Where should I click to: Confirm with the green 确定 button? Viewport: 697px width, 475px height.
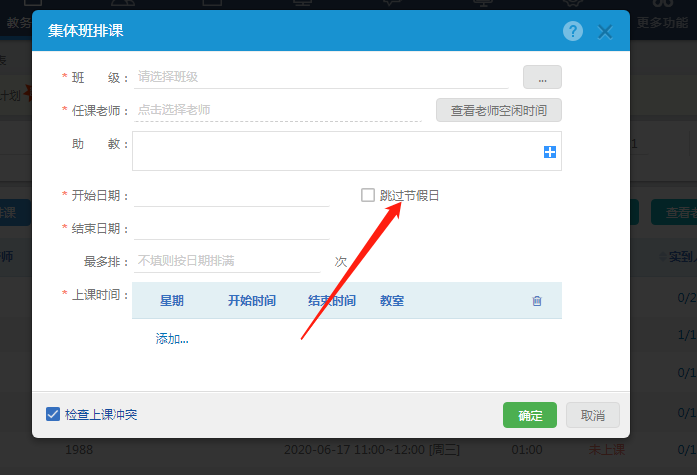coord(530,415)
